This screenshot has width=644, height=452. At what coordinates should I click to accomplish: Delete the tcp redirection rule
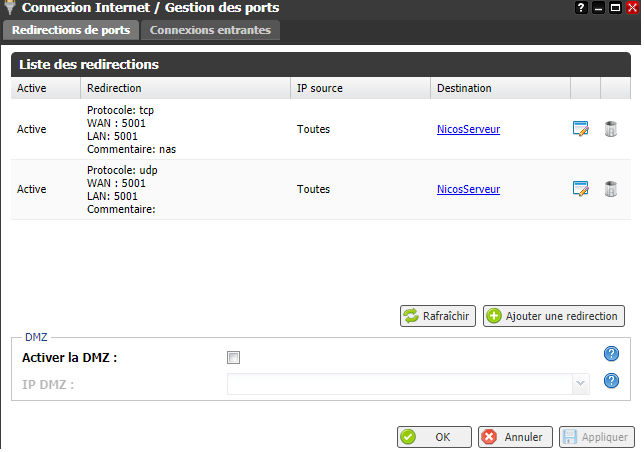coord(611,128)
